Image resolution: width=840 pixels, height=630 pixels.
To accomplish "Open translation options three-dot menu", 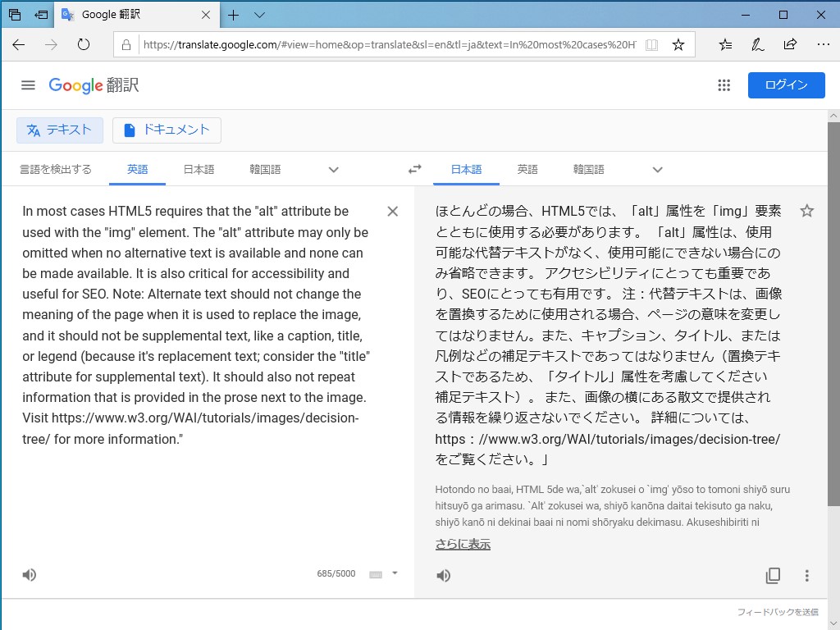I will 807,575.
